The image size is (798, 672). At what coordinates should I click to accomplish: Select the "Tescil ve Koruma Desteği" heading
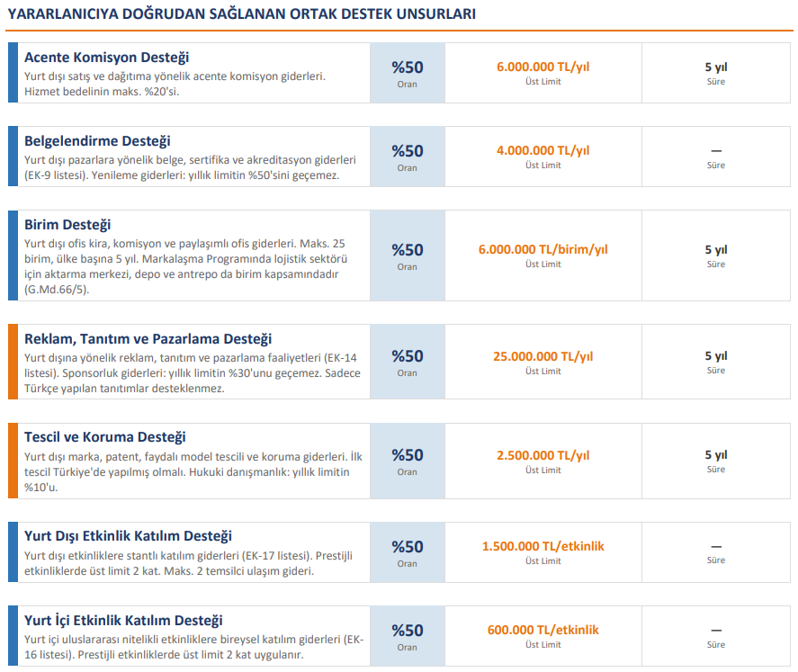click(x=105, y=437)
